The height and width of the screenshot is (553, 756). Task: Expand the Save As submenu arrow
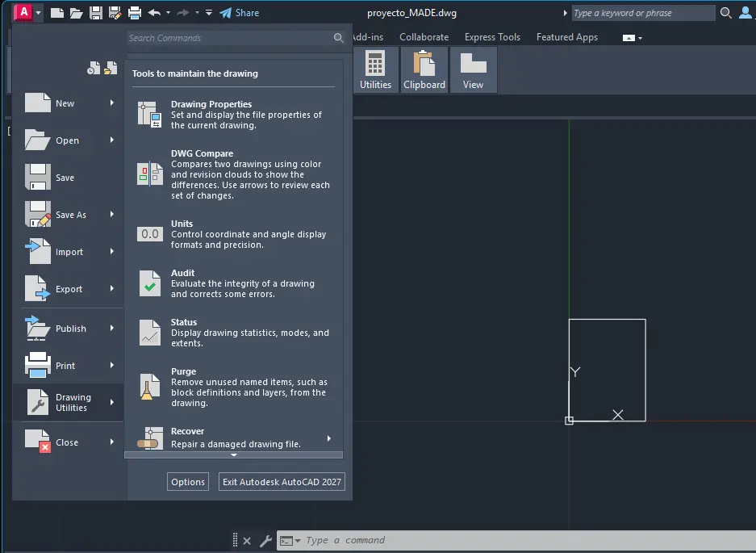point(112,214)
